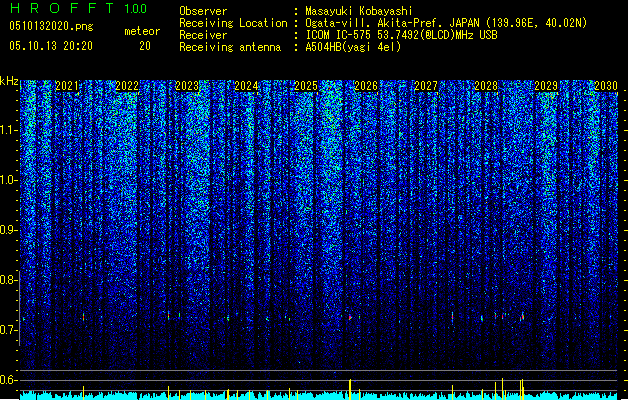Click the HROFFT program title

(62, 8)
